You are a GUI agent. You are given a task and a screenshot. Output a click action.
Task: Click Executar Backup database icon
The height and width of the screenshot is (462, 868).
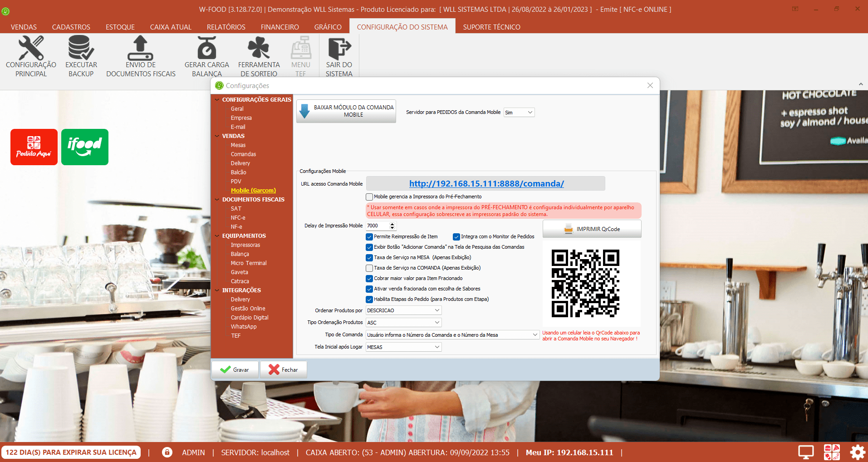click(81, 48)
